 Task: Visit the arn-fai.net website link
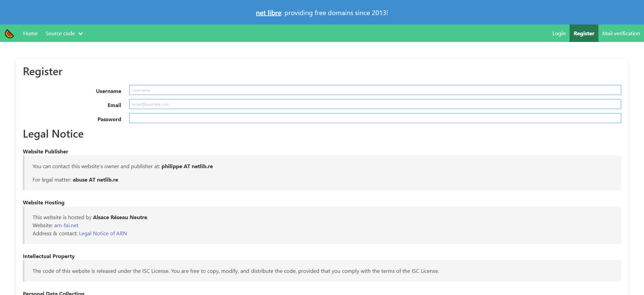pyautogui.click(x=66, y=226)
